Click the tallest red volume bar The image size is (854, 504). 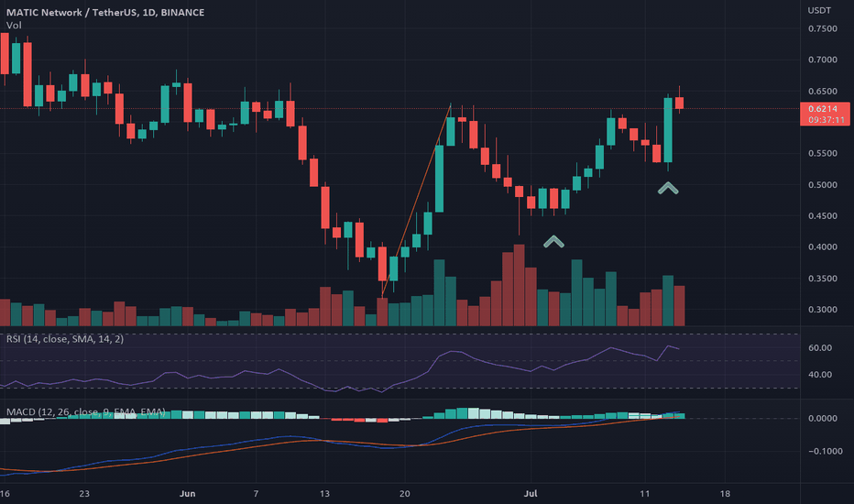click(519, 286)
